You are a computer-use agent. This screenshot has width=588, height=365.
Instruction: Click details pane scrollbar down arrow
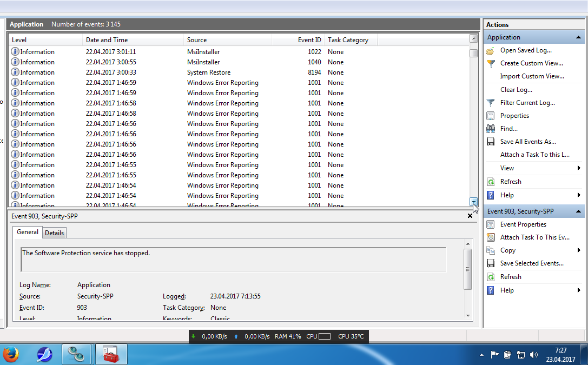tap(468, 316)
